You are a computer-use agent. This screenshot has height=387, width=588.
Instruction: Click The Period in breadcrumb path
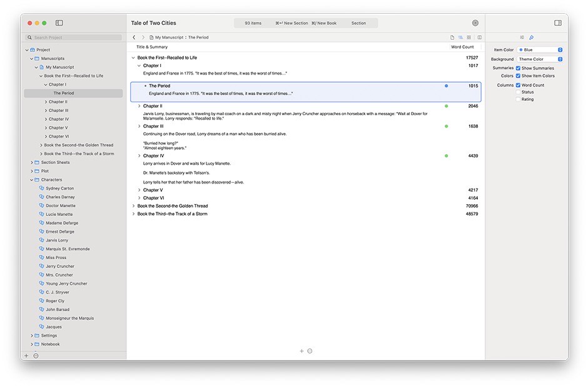click(x=198, y=37)
